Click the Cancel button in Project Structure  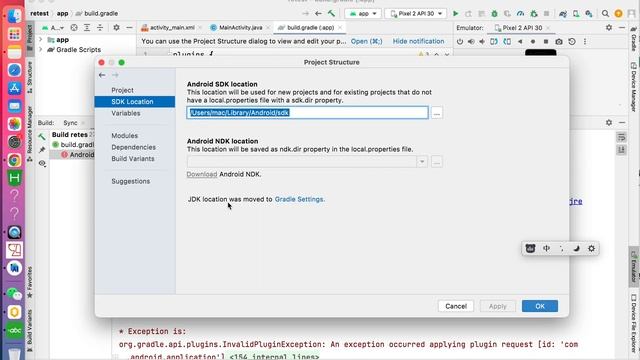456,306
